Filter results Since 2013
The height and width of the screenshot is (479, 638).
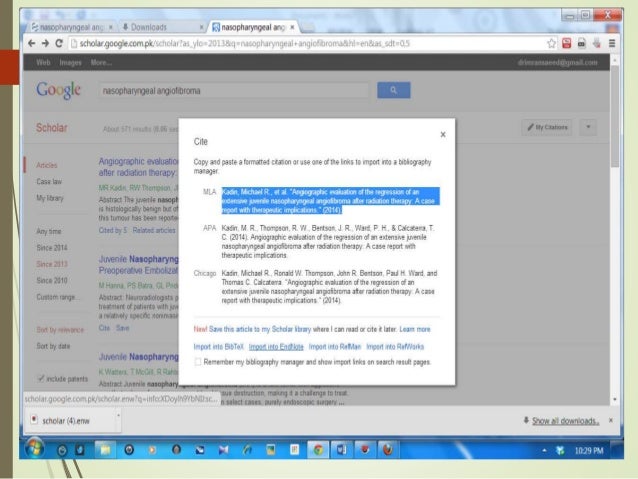click(x=52, y=264)
